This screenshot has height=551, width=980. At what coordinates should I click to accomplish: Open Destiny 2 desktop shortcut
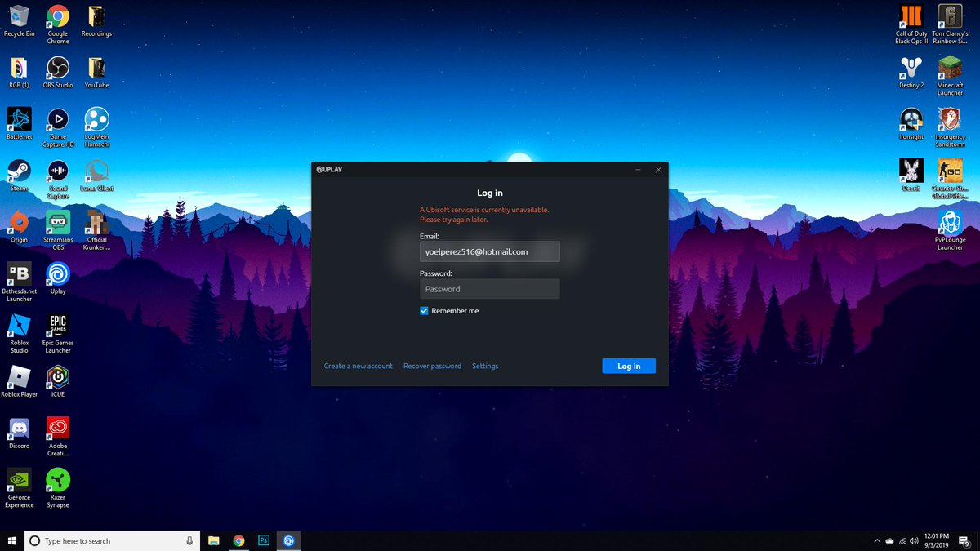(911, 73)
